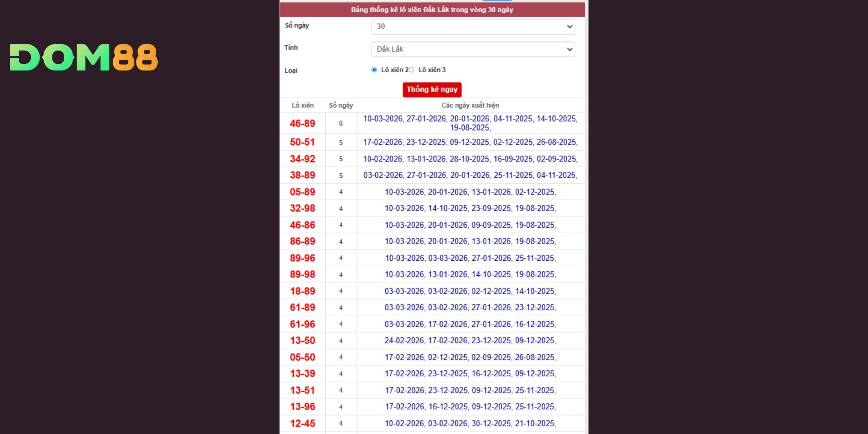The width and height of the screenshot is (868, 434).
Task: Click the Lô xiên column header
Action: coord(302,105)
